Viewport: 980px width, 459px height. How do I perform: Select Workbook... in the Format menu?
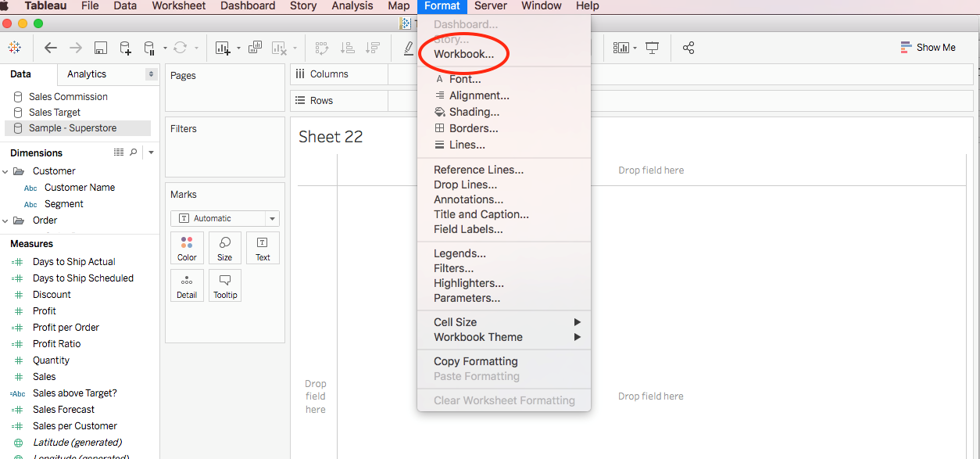[x=463, y=55]
